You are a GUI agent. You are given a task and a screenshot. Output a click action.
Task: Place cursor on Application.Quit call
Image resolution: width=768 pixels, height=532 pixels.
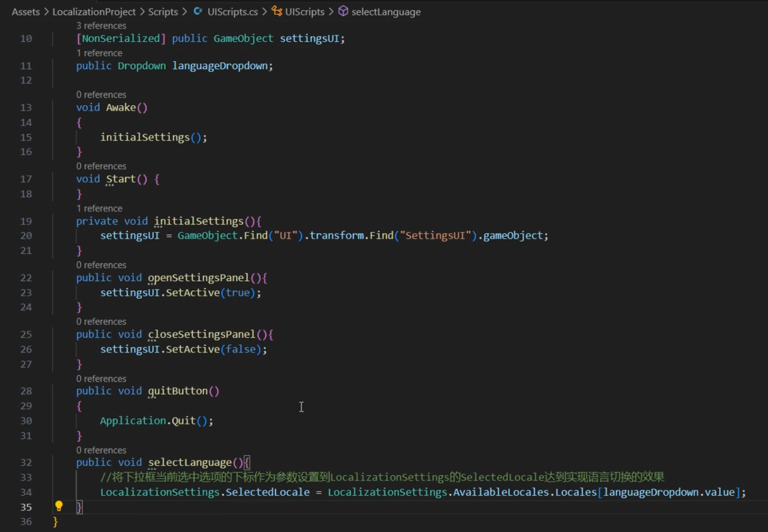(156, 421)
